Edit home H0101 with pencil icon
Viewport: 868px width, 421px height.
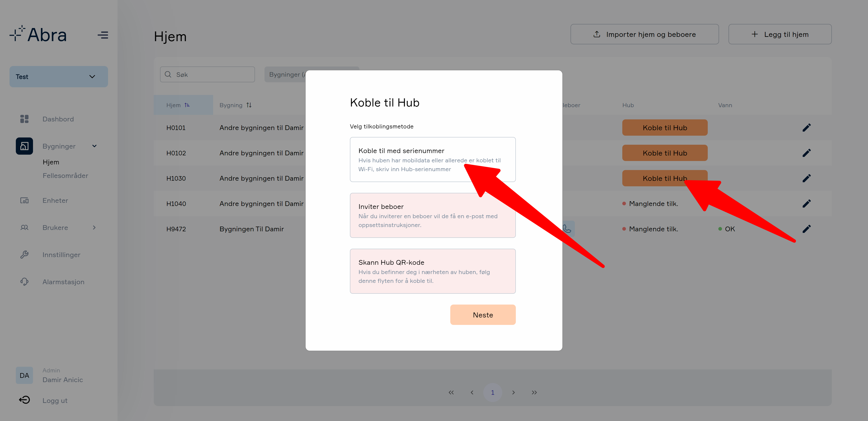(x=806, y=128)
